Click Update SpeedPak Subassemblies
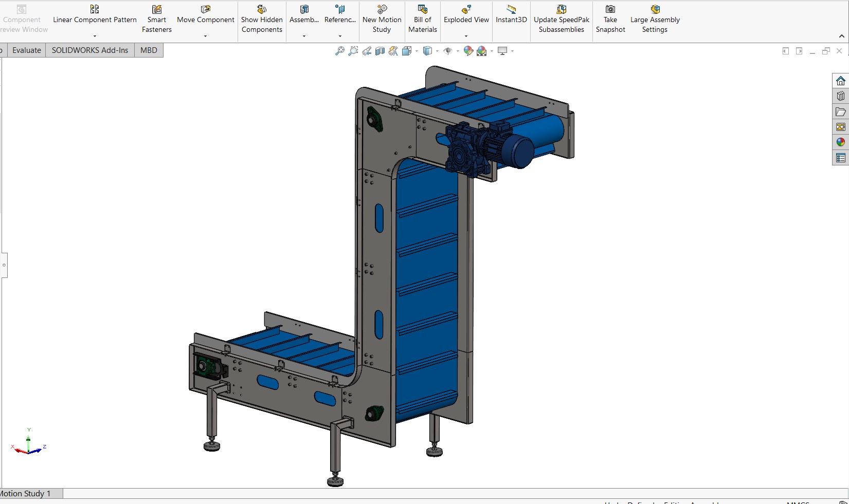Screen dimensions: 849x504 (562, 19)
